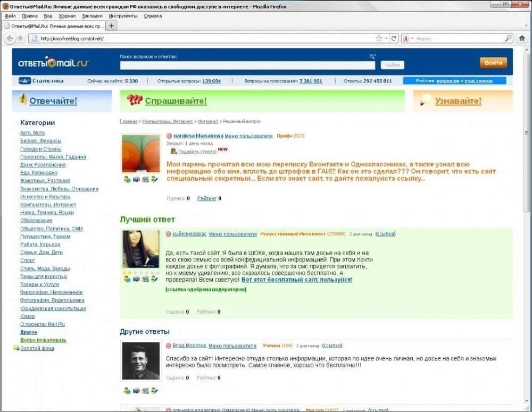Open the Журнал menu
Viewport: 532px width, 412px height.
point(67,16)
